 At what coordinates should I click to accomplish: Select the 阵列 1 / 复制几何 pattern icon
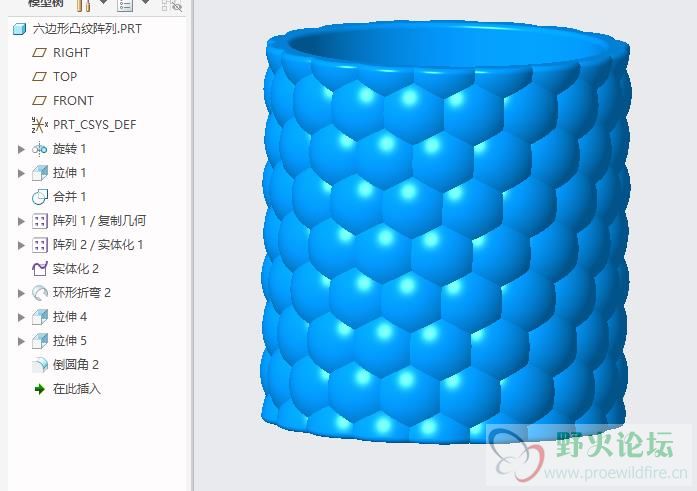tap(40, 221)
